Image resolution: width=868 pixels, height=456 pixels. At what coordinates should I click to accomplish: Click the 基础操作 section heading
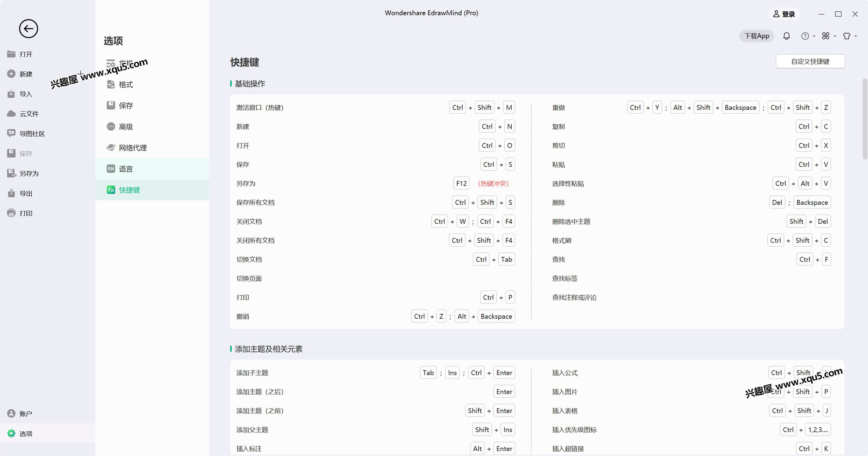[250, 83]
